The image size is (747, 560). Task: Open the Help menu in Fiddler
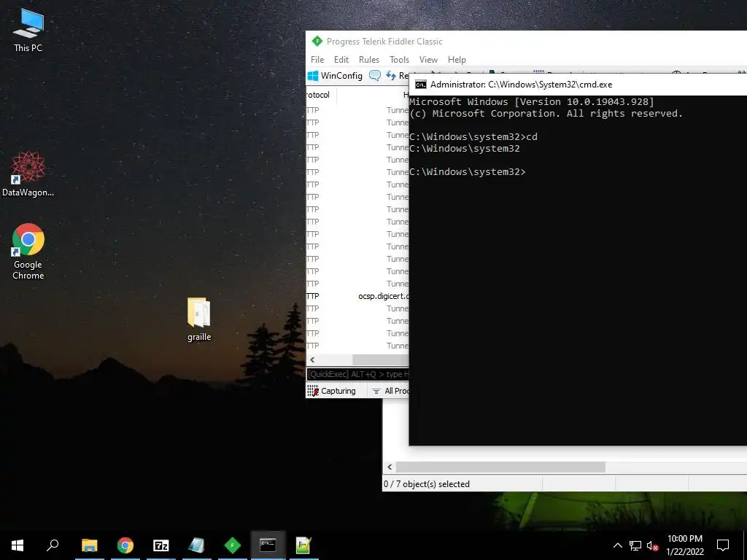click(457, 60)
